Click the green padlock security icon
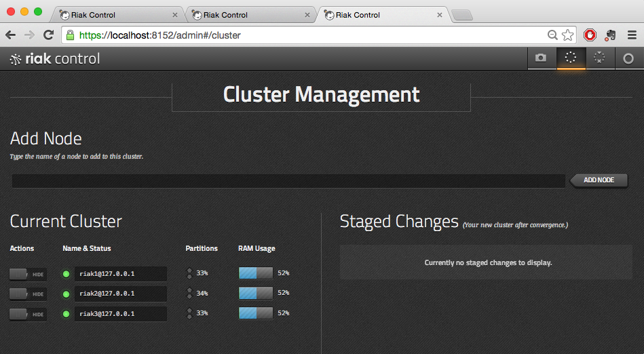The image size is (644, 354). click(x=70, y=35)
